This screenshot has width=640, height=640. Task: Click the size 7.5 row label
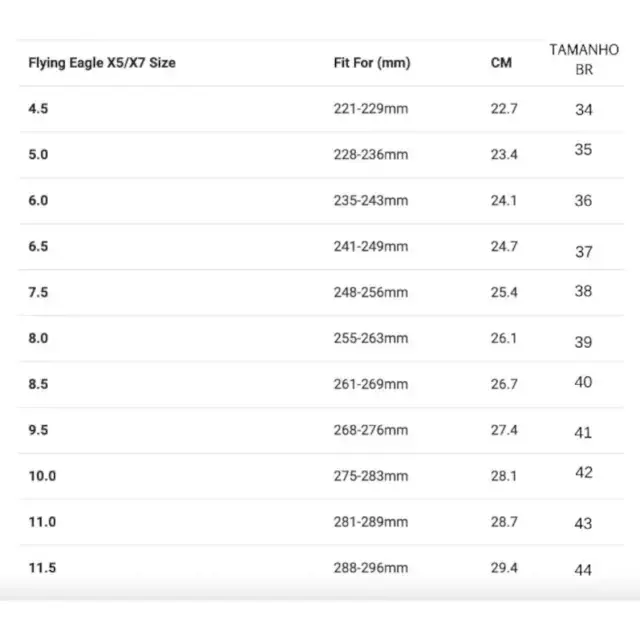(x=38, y=292)
